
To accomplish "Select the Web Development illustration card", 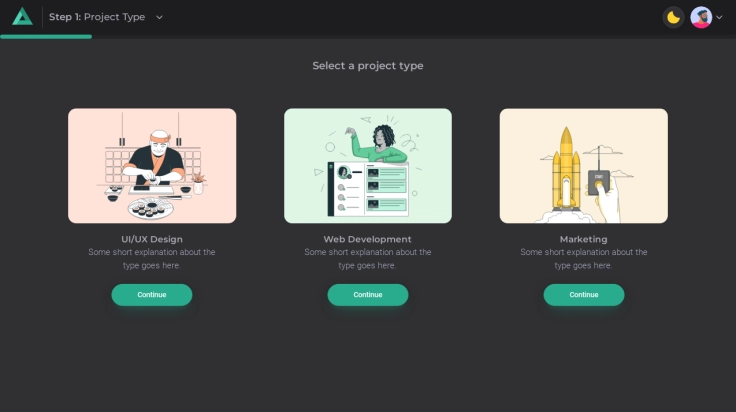I will point(367,166).
